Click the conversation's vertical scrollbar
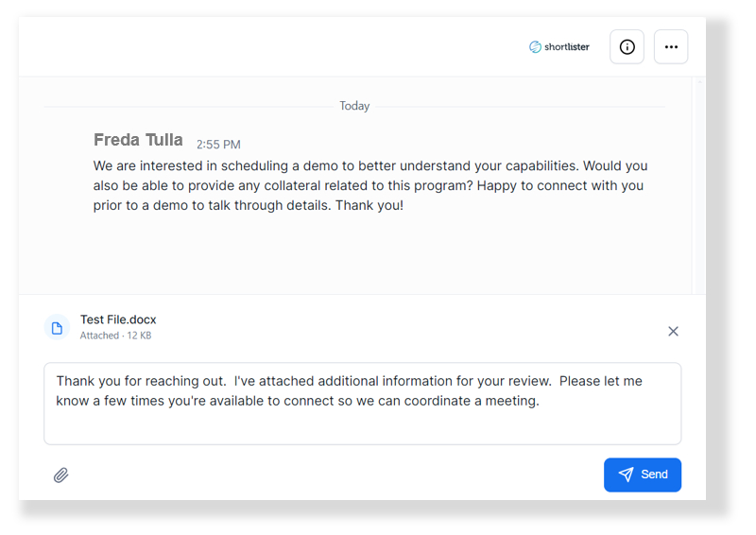The image size is (756, 535). 699,189
